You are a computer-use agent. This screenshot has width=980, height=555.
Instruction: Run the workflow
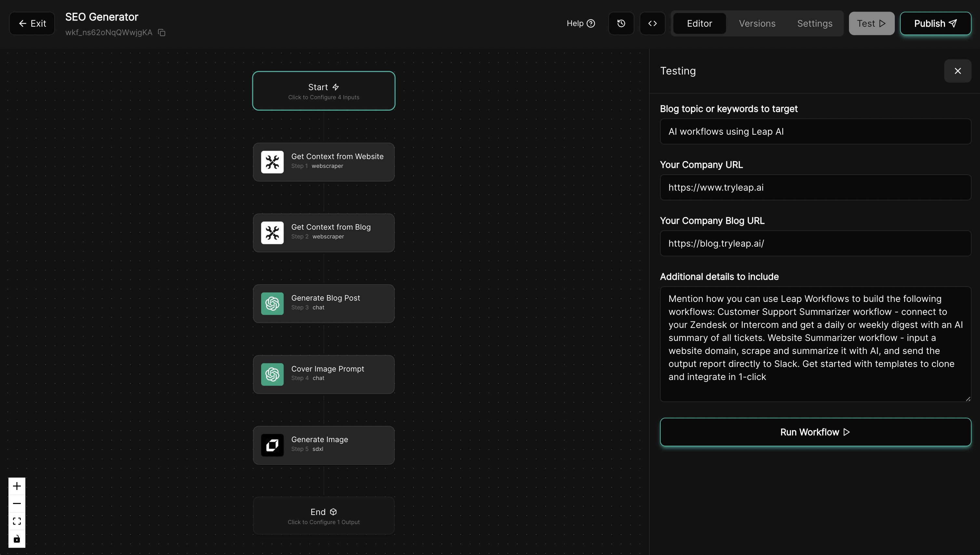pyautogui.click(x=815, y=432)
